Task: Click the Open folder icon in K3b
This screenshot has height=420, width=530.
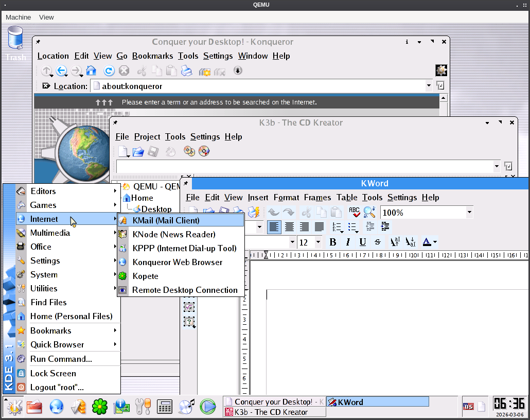Action: point(138,151)
